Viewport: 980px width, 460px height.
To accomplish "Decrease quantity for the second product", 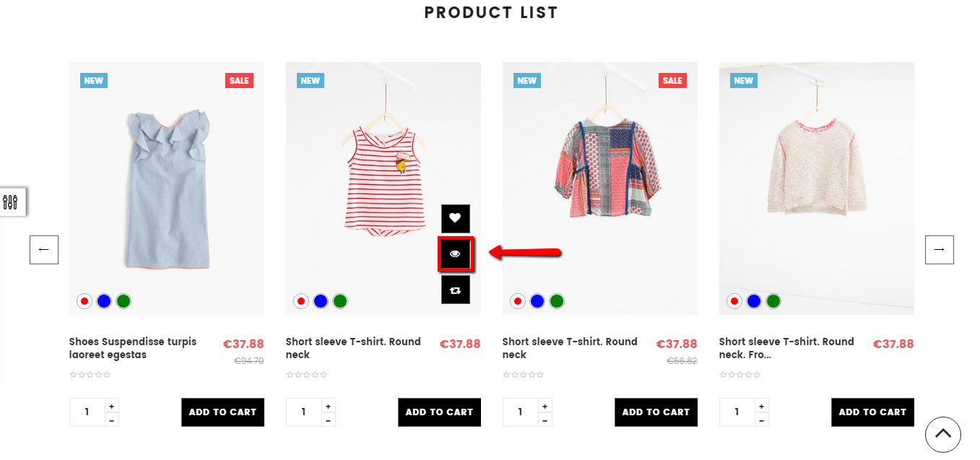I will coord(329,420).
